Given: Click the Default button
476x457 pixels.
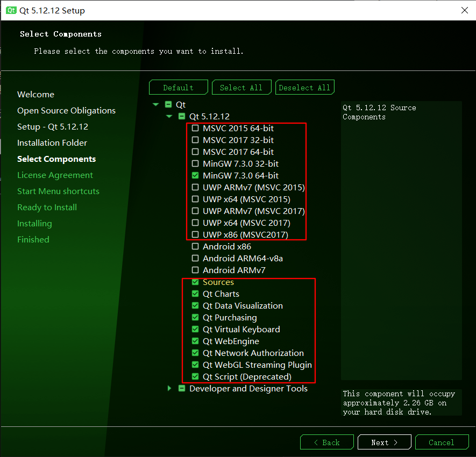Looking at the screenshot, I should coord(179,88).
